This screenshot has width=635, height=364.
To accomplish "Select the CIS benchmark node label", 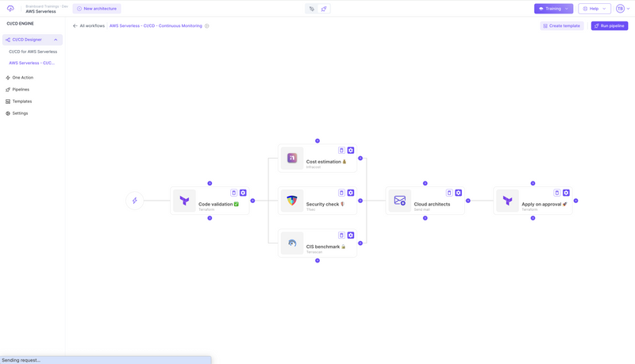I will (325, 247).
